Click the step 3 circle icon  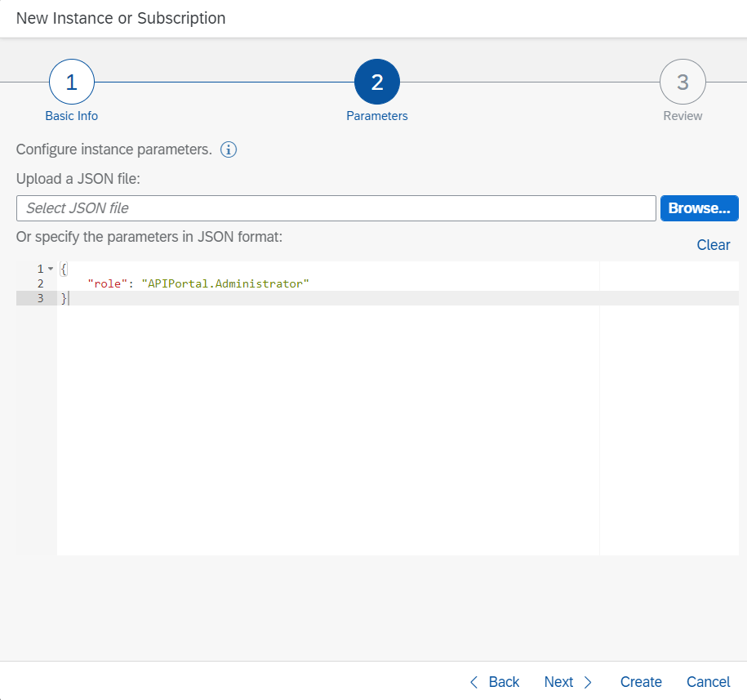coord(683,82)
